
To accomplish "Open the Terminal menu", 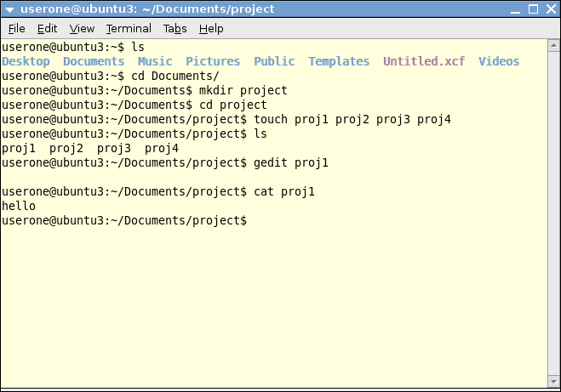I will tap(129, 29).
